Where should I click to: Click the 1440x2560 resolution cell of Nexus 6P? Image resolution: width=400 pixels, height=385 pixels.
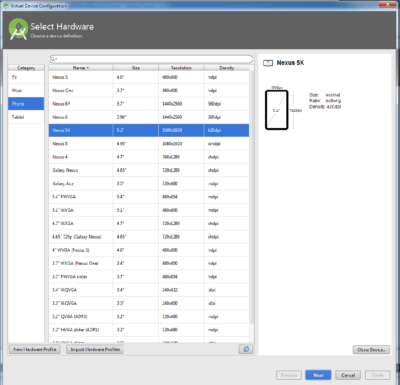point(181,104)
